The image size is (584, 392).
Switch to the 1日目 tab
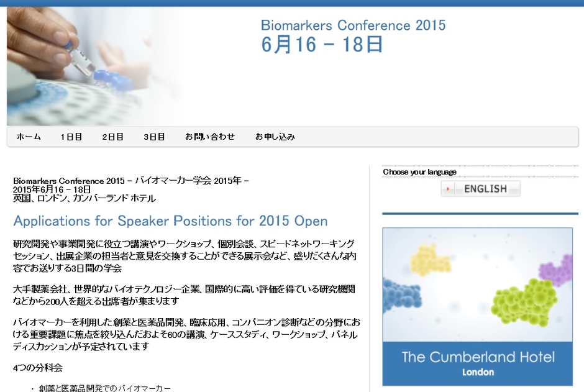[70, 137]
